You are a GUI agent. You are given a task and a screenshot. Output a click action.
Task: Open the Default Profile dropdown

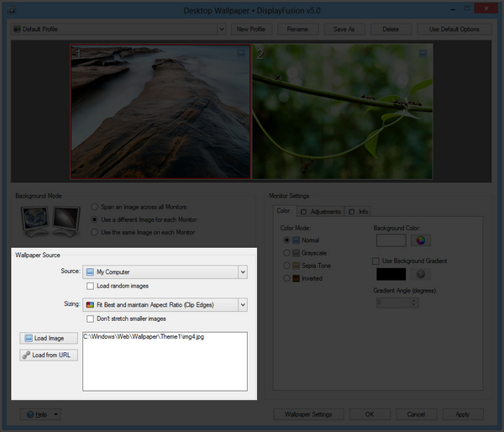(x=222, y=29)
